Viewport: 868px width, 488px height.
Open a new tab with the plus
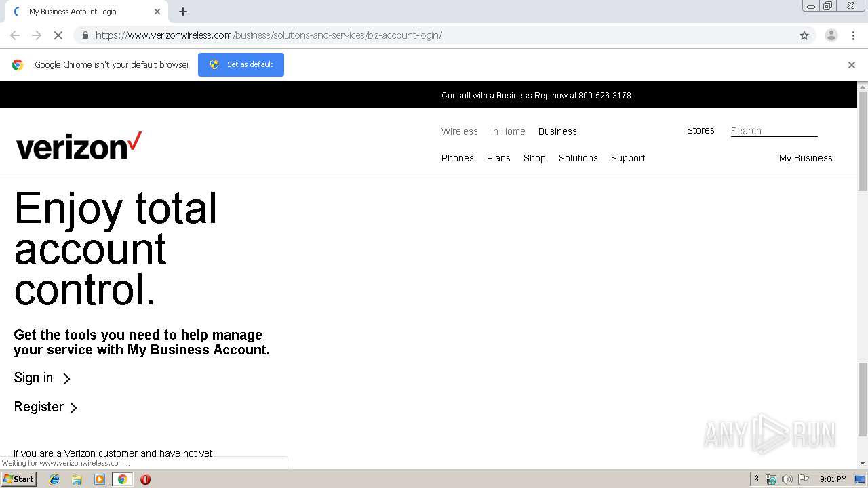(183, 12)
